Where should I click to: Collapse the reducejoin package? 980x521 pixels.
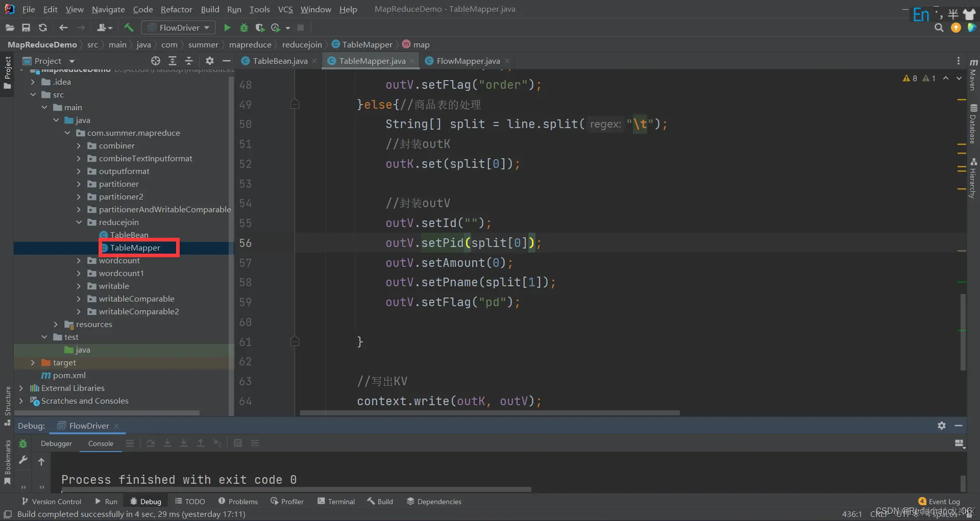(79, 222)
